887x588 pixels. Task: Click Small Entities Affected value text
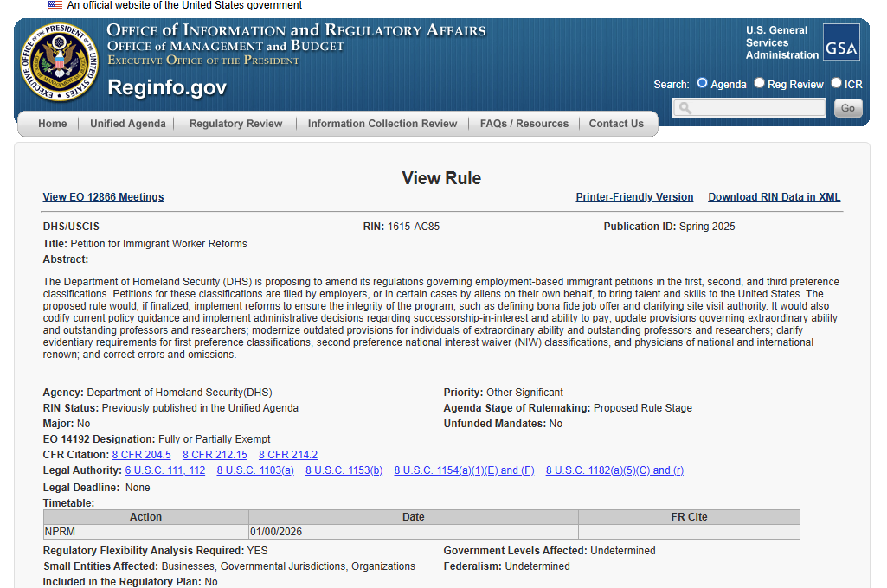click(x=288, y=566)
